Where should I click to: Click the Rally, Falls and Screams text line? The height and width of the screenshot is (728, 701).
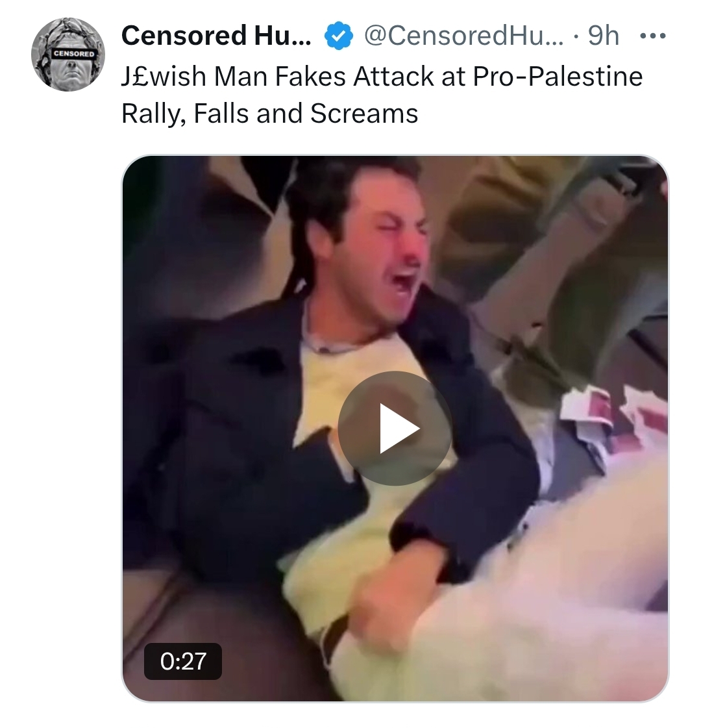[x=269, y=114]
